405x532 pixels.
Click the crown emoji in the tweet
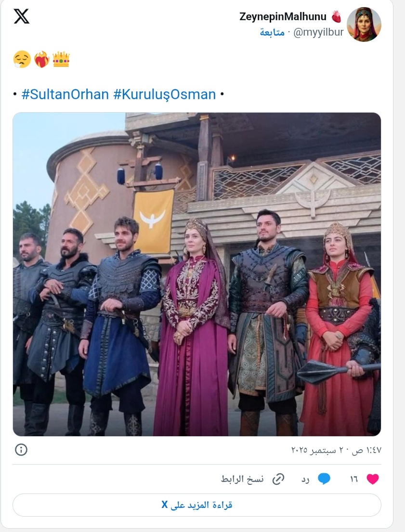[61, 59]
